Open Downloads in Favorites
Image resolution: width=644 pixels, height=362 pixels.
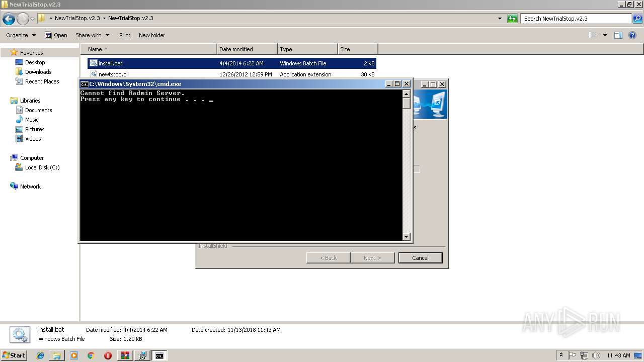38,72
